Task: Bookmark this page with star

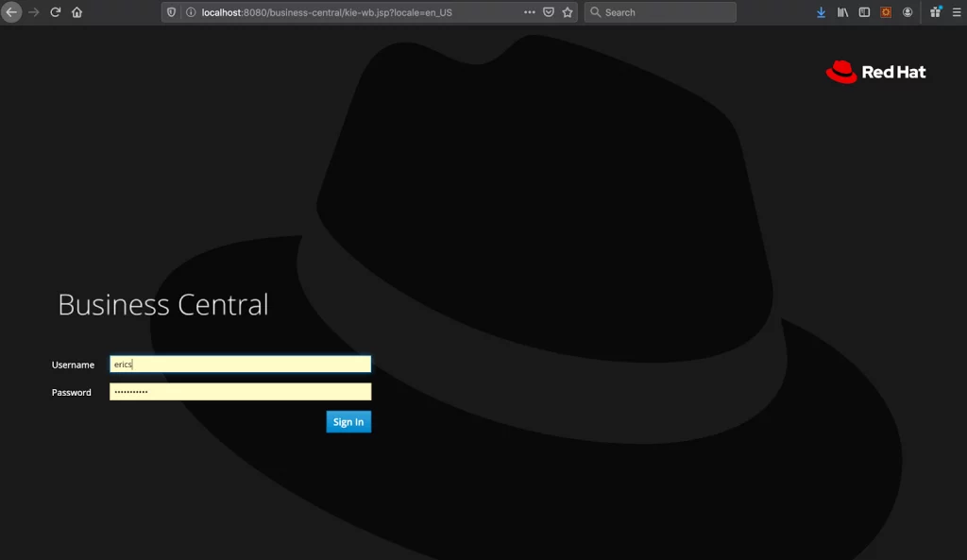Action: point(568,12)
